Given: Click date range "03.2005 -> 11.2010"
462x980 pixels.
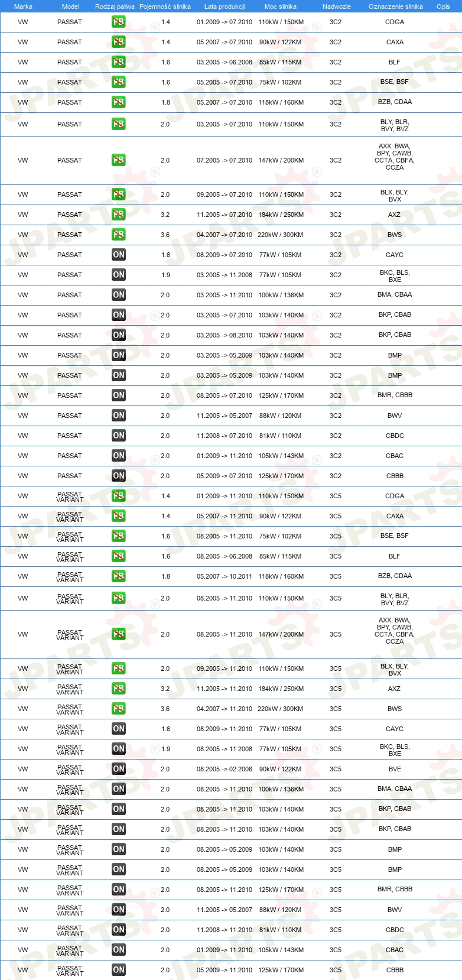Looking at the screenshot, I should tap(225, 295).
